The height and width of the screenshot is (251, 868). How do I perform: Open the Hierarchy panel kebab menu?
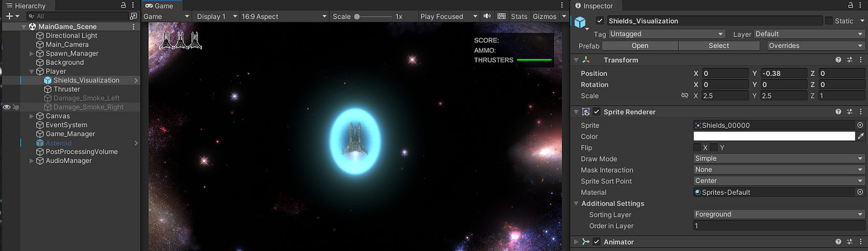click(x=134, y=5)
